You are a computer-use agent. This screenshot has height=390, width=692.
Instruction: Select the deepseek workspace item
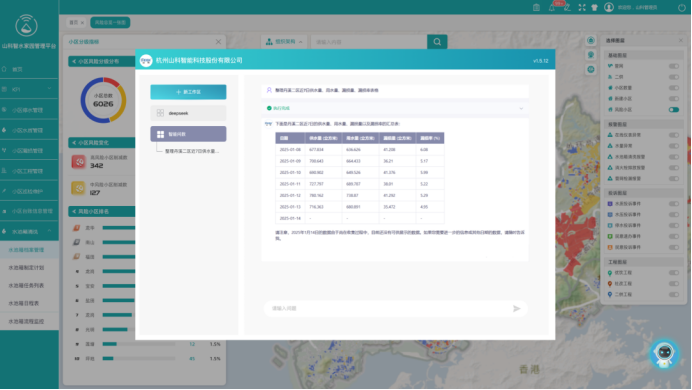[188, 113]
